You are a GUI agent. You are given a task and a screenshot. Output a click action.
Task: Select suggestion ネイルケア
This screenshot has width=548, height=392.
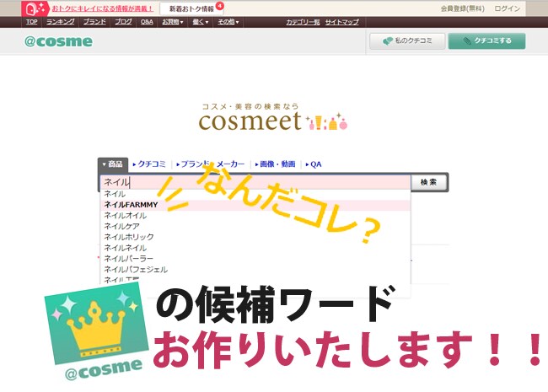(255, 227)
